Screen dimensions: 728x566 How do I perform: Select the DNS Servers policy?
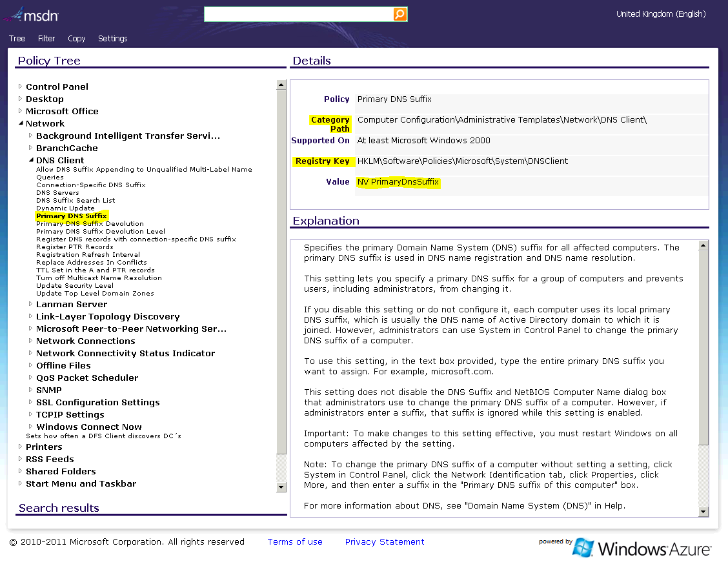(57, 193)
